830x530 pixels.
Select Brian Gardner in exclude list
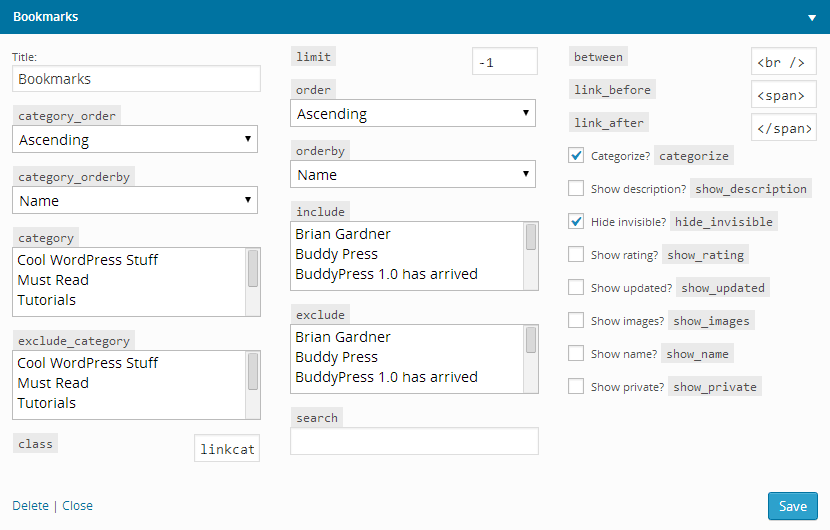342,337
